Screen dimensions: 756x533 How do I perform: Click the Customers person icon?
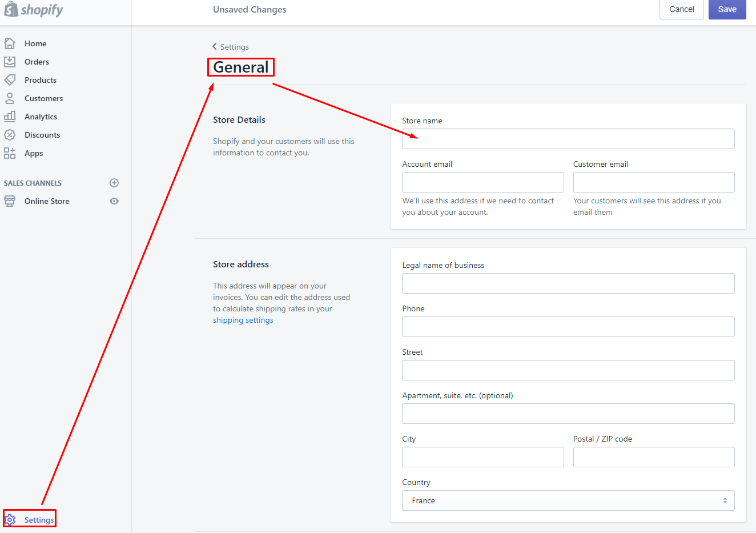[x=10, y=98]
